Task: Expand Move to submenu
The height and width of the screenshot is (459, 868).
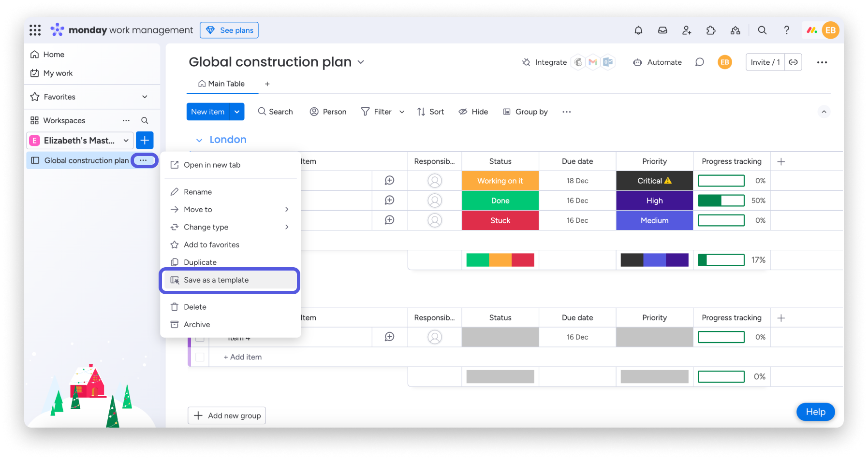Action: click(x=287, y=209)
